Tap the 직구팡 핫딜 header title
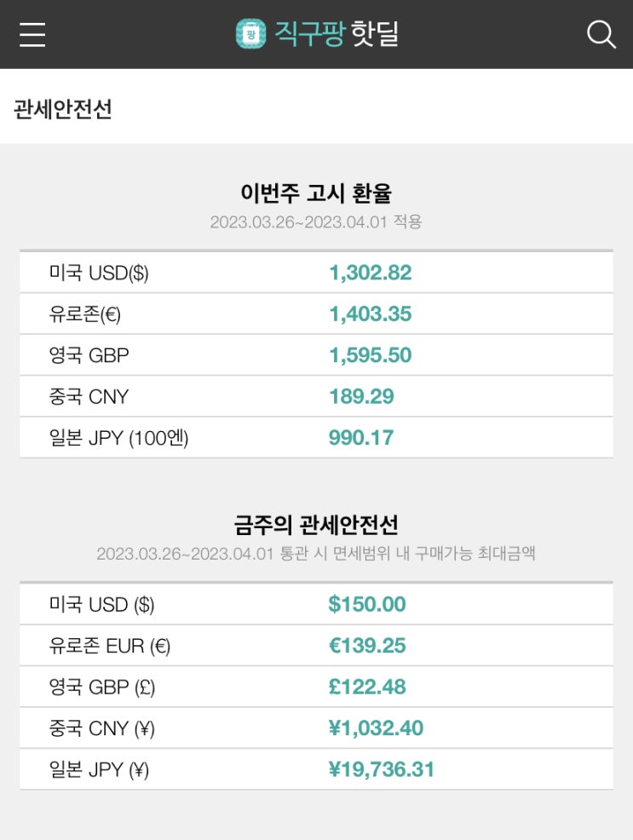The width and height of the screenshot is (633, 840). click(336, 34)
